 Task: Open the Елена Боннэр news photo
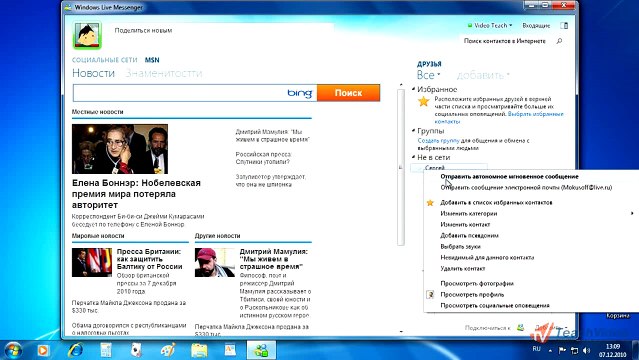click(x=120, y=149)
